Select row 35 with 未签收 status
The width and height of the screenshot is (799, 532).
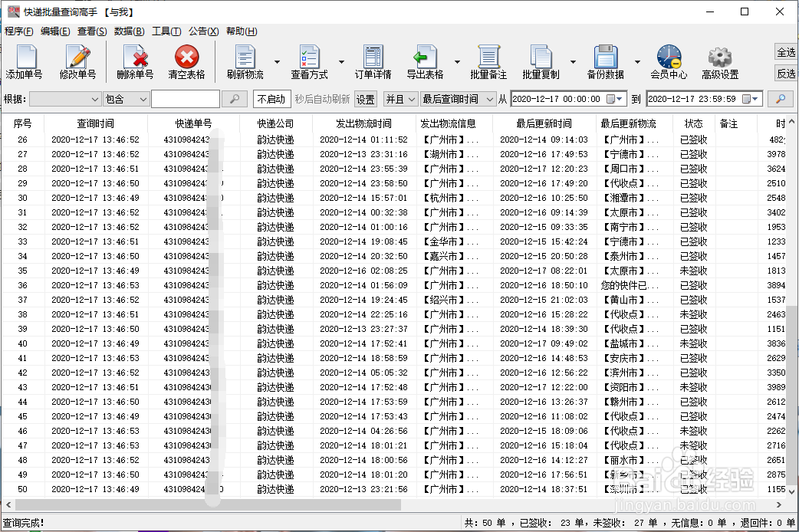click(x=393, y=271)
